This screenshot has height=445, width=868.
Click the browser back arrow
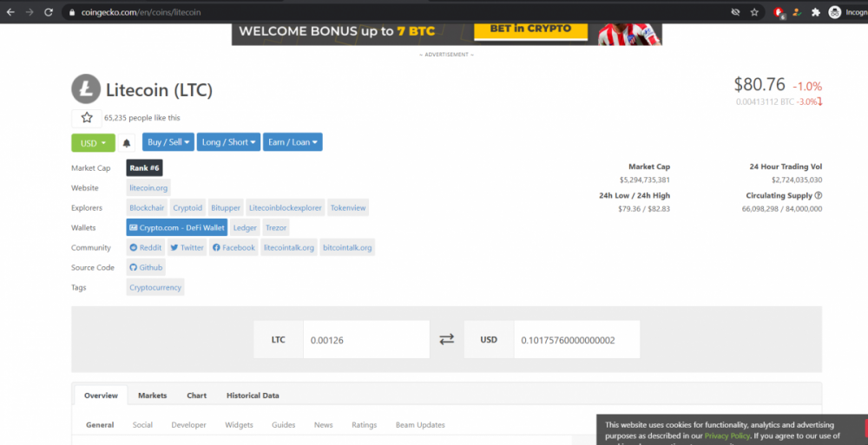click(10, 12)
